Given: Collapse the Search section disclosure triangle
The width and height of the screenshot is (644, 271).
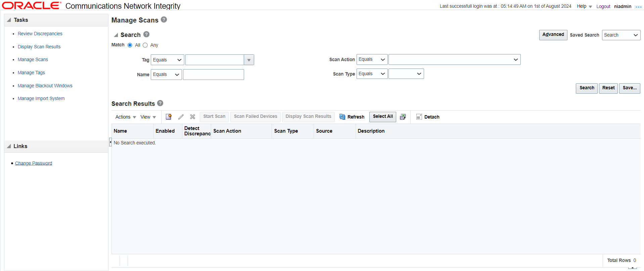Looking at the screenshot, I should click(x=116, y=35).
